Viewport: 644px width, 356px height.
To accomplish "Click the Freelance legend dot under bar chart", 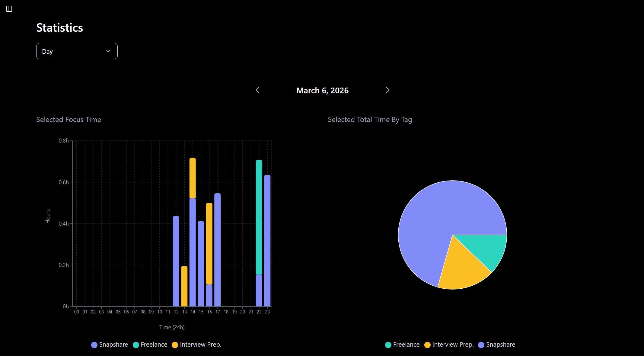I will pos(136,345).
